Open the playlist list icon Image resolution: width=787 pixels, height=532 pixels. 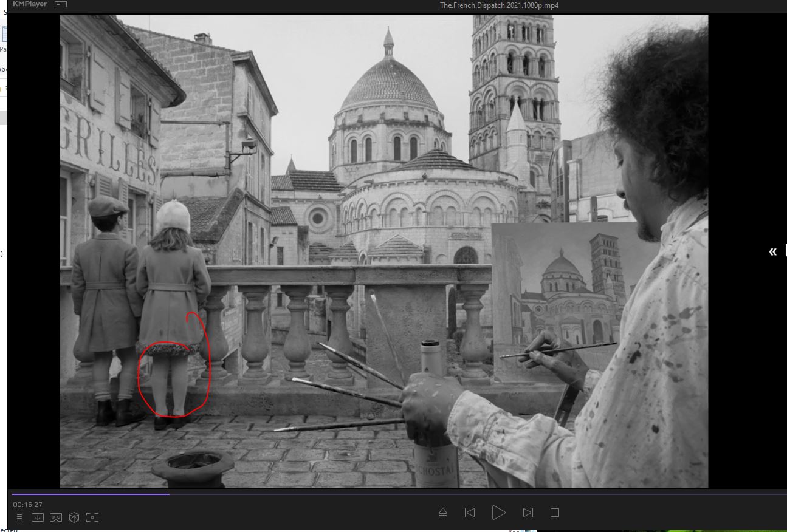click(x=19, y=517)
